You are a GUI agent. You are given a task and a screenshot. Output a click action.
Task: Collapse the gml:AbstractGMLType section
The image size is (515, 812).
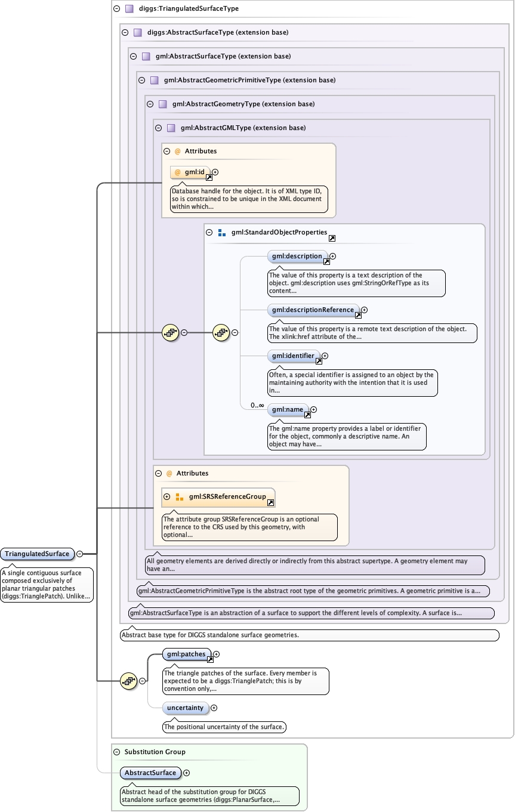tap(158, 128)
